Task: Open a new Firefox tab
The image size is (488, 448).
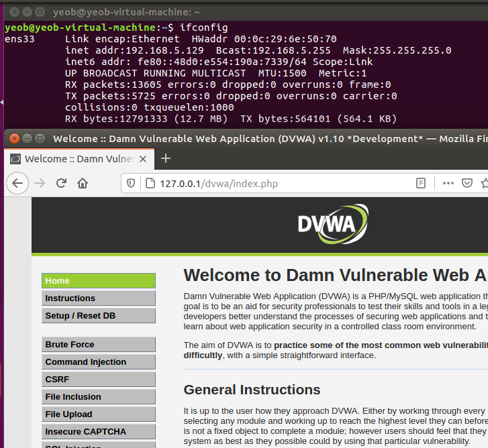Action: coord(166,158)
